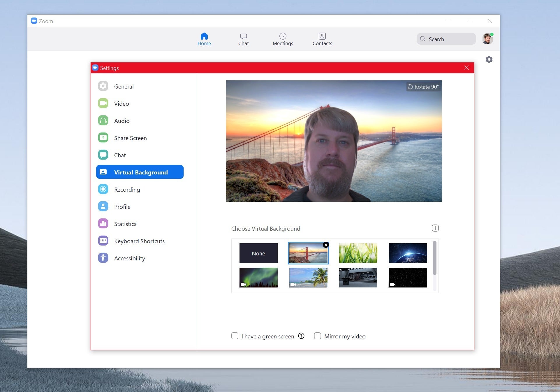Open Profile settings panel

coord(123,206)
